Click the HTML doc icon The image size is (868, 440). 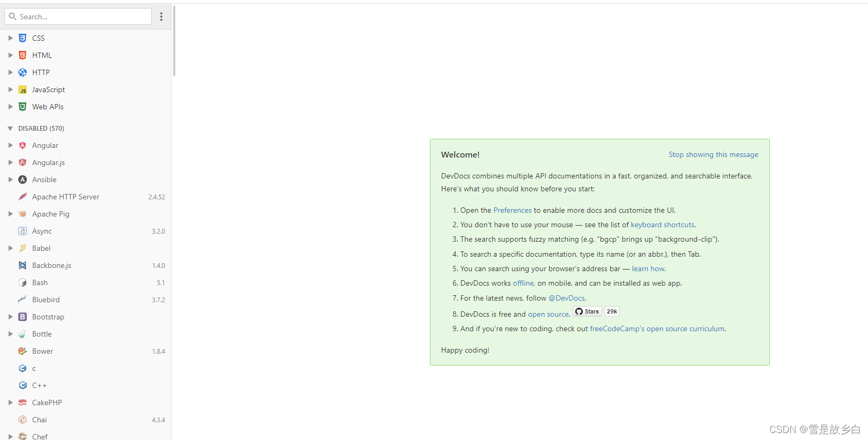pyautogui.click(x=23, y=55)
